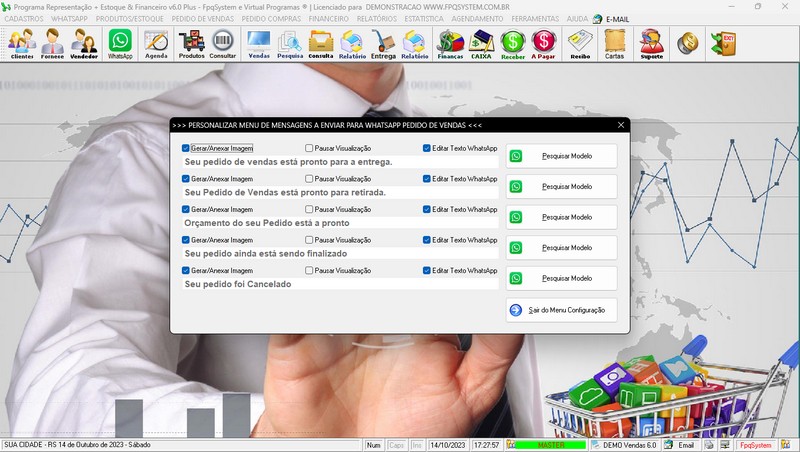Click Pesquisar Modelo for retirada message
This screenshot has width=800, height=452.
(562, 187)
